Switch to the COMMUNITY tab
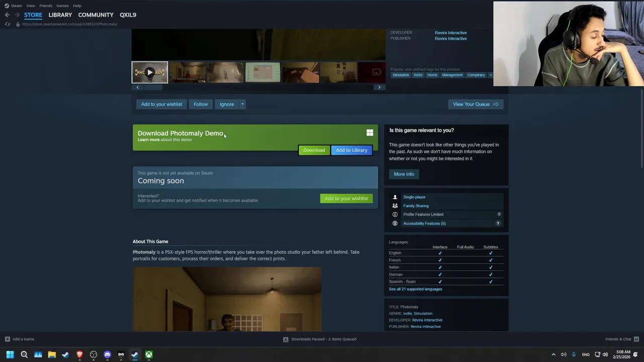Screen dimensions: 644x362 96,15
